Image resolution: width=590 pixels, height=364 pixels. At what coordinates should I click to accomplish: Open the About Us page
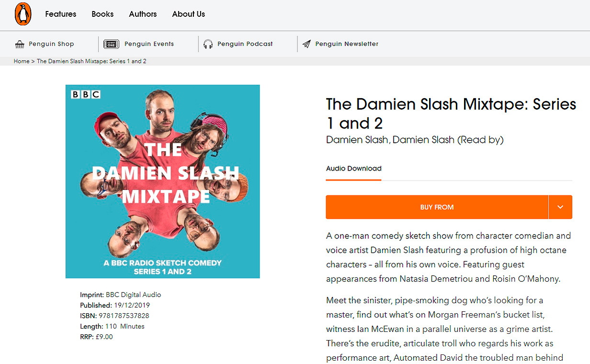click(189, 14)
